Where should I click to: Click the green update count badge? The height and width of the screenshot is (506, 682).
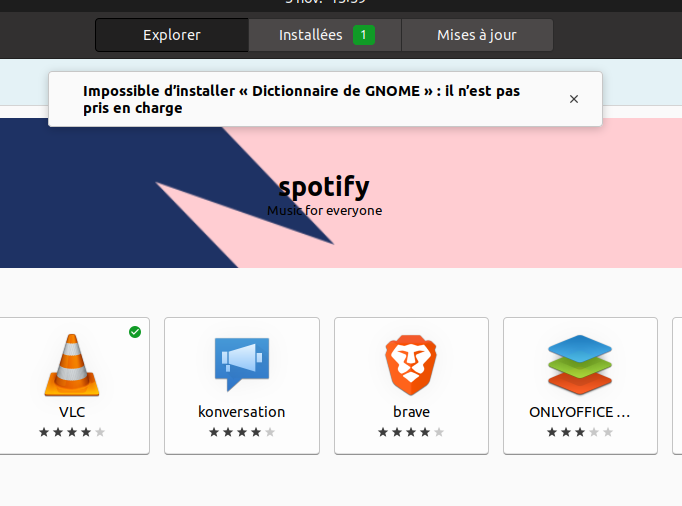tap(364, 35)
